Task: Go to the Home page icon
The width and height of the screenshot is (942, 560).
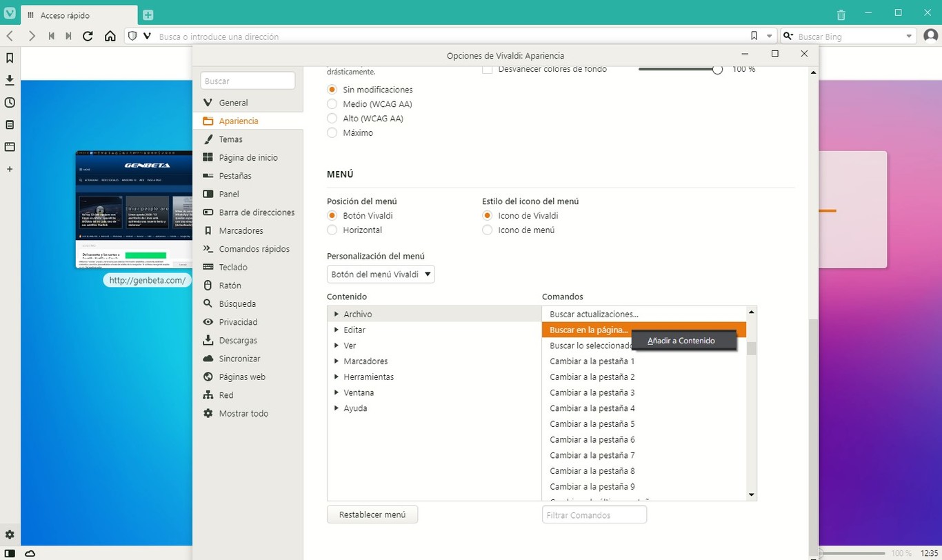Action: [x=110, y=37]
